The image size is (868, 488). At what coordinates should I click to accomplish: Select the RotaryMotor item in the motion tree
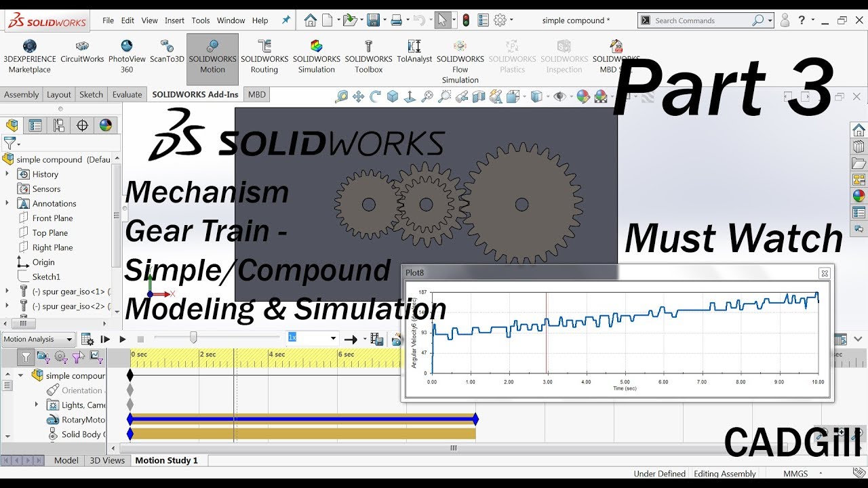click(x=77, y=420)
